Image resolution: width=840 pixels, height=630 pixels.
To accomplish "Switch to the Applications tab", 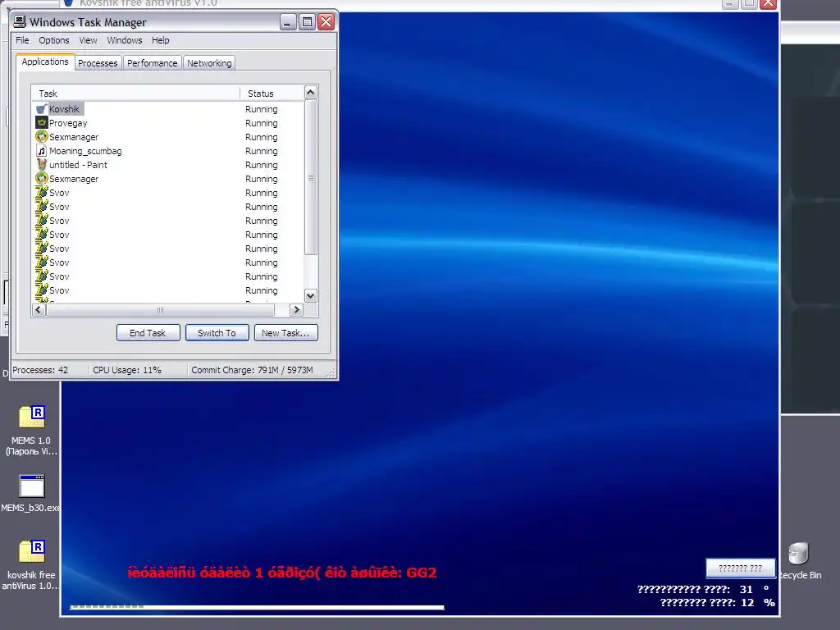I will (45, 62).
